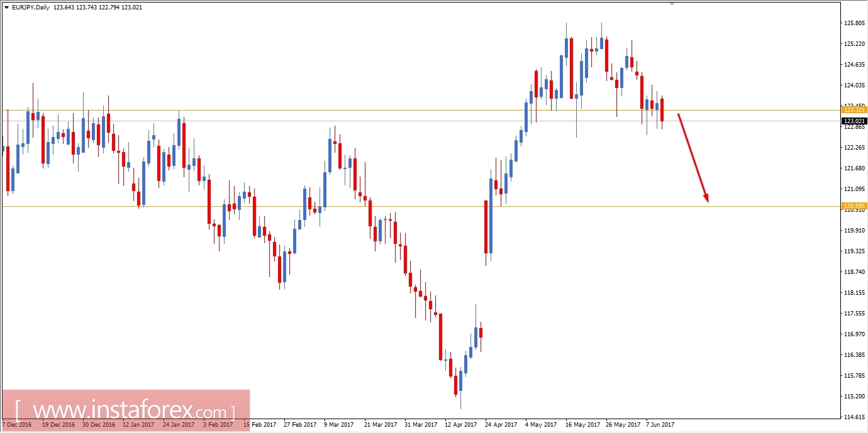868x433 pixels.
Task: Click the 114.615 price axis label
Action: pyautogui.click(x=855, y=417)
